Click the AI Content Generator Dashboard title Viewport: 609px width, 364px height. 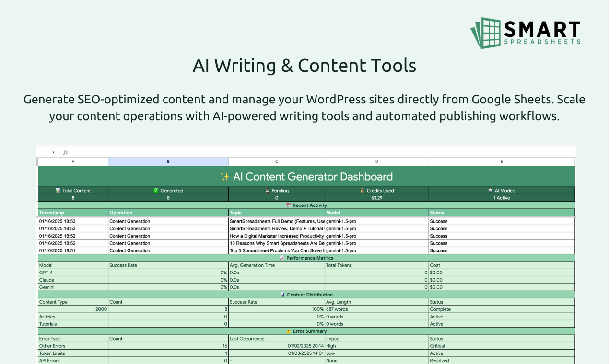(313, 177)
